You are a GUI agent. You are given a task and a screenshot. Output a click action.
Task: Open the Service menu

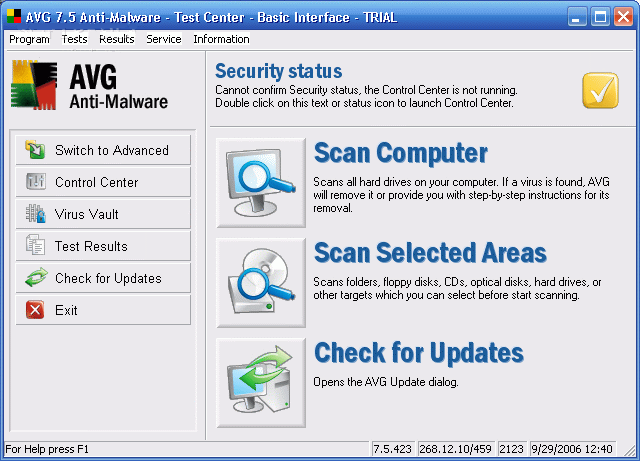[x=164, y=39]
